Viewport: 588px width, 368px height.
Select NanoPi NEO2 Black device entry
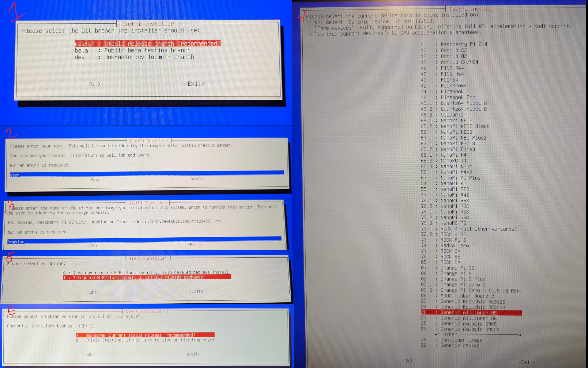455,126
